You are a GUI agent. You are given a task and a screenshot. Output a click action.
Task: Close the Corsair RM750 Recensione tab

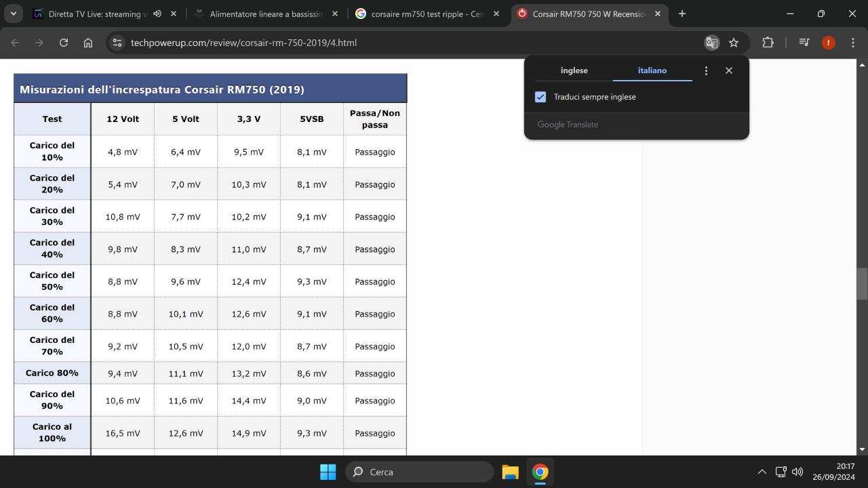pyautogui.click(x=658, y=14)
